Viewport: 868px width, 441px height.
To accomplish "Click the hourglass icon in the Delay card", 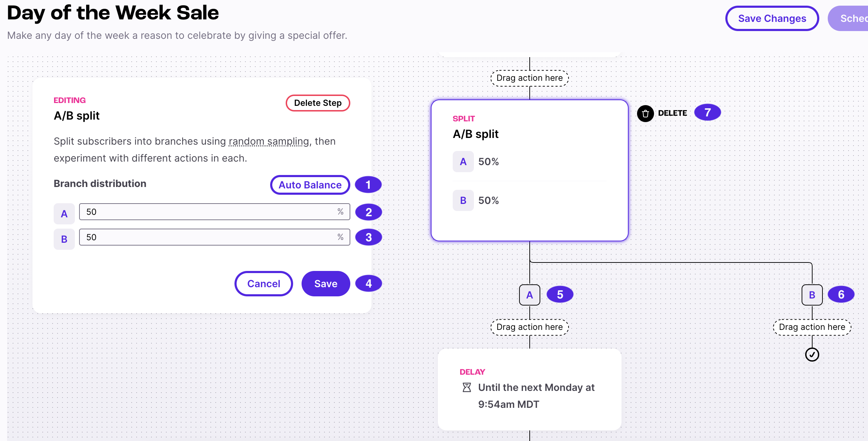I will (466, 387).
